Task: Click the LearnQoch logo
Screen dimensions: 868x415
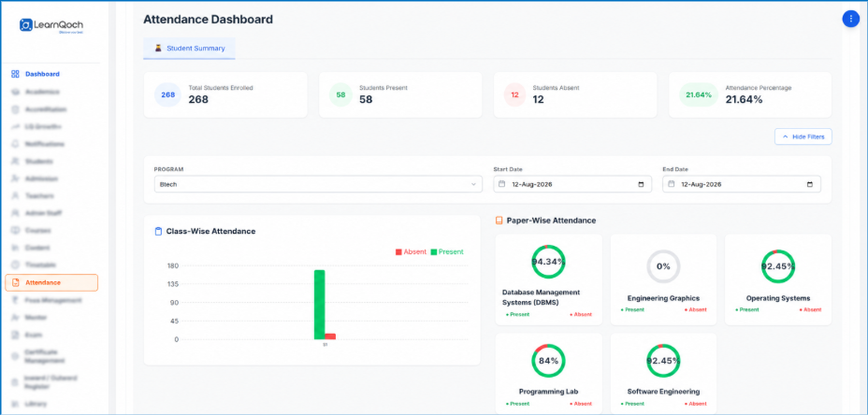Action: click(x=51, y=25)
